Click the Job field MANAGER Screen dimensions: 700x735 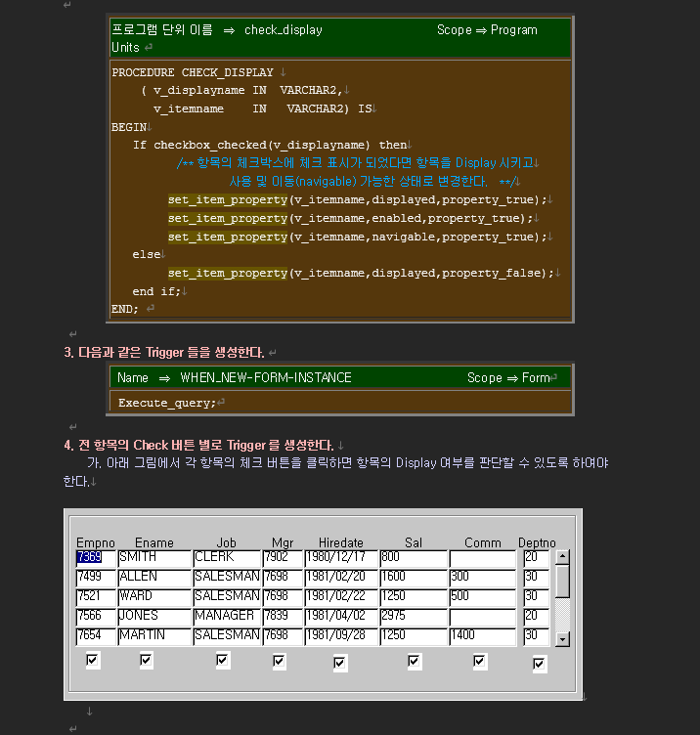227,617
